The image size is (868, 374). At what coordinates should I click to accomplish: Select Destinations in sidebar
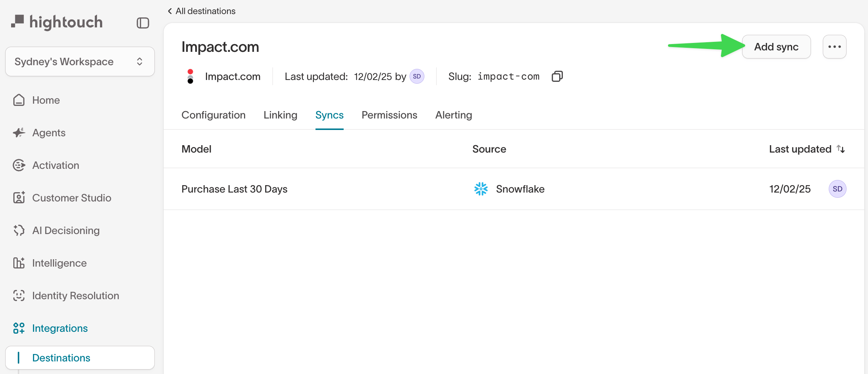click(x=80, y=358)
